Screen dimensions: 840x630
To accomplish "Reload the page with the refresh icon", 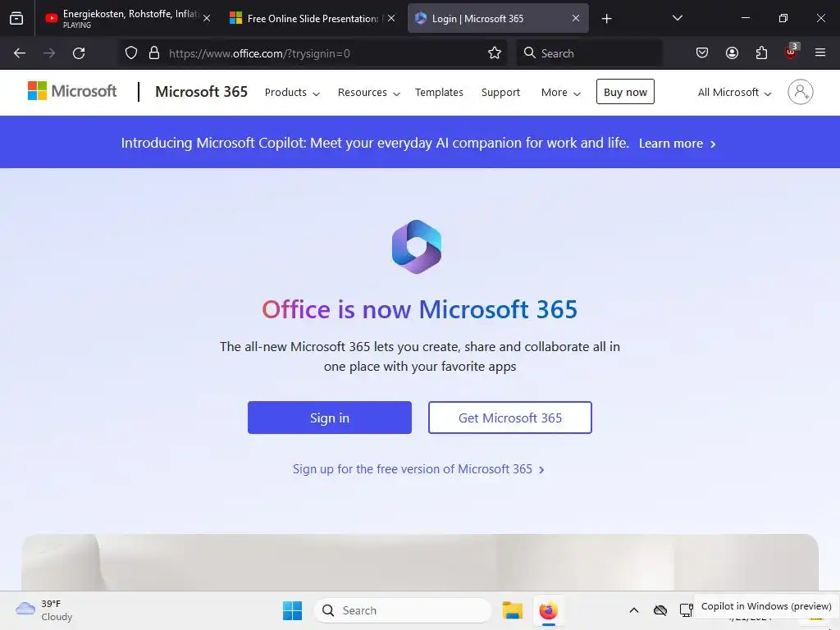I will point(79,53).
